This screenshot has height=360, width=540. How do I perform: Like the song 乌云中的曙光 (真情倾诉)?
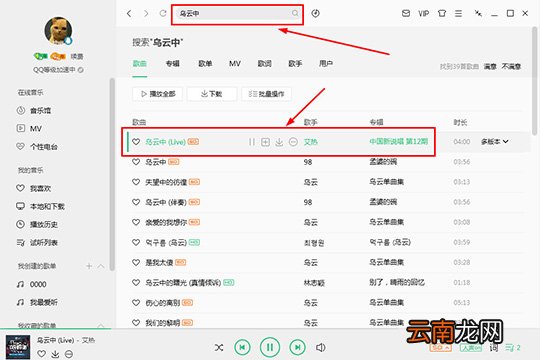136,282
